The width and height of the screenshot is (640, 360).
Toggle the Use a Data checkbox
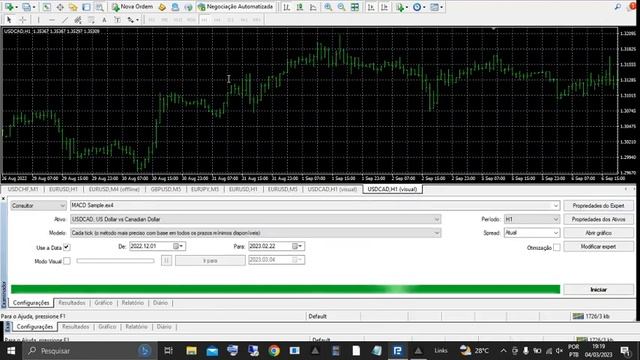tap(67, 247)
